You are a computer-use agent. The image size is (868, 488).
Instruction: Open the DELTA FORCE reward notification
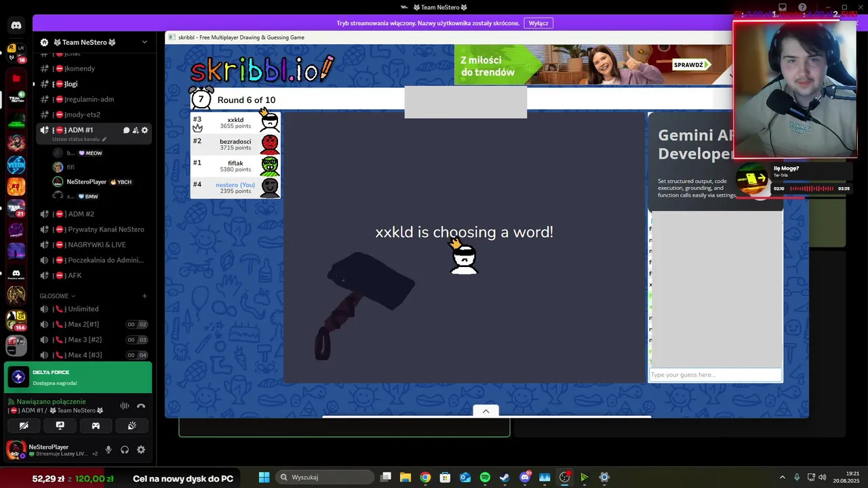[78, 378]
